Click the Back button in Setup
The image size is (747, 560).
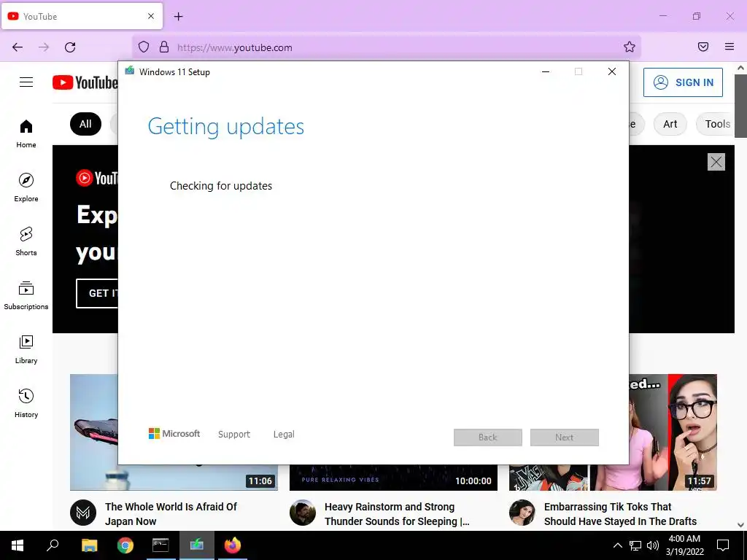point(488,437)
